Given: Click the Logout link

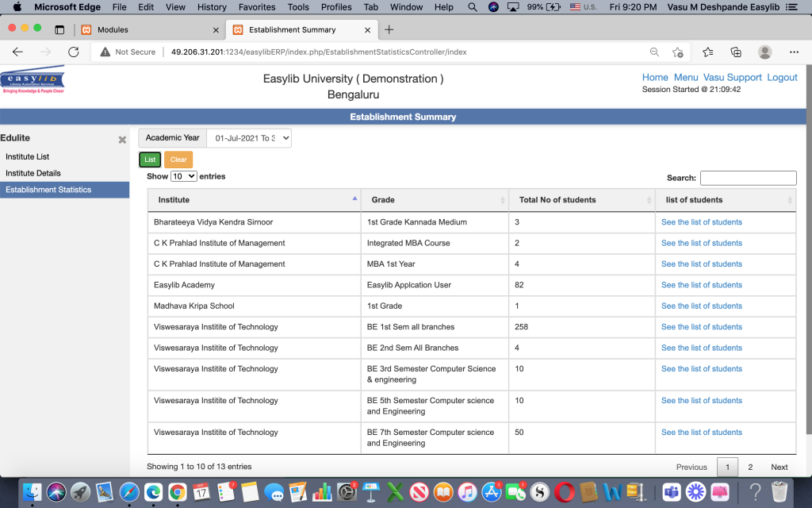Looking at the screenshot, I should pyautogui.click(x=782, y=77).
